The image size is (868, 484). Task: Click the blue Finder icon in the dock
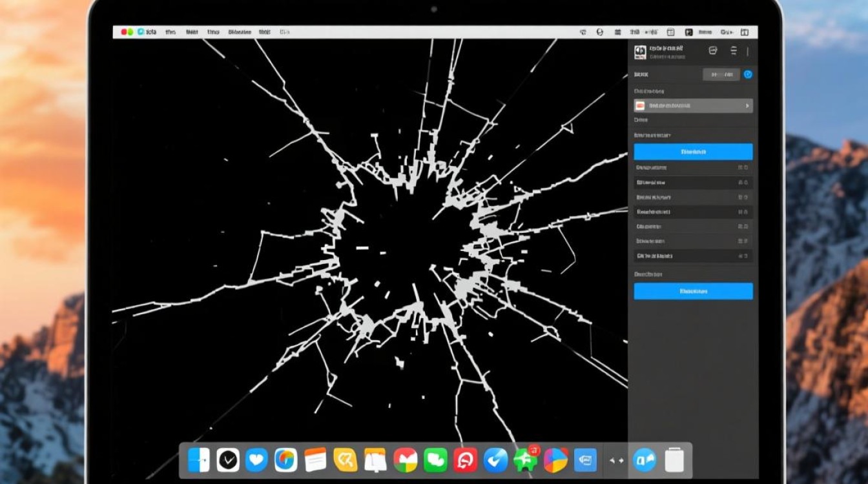pyautogui.click(x=198, y=460)
